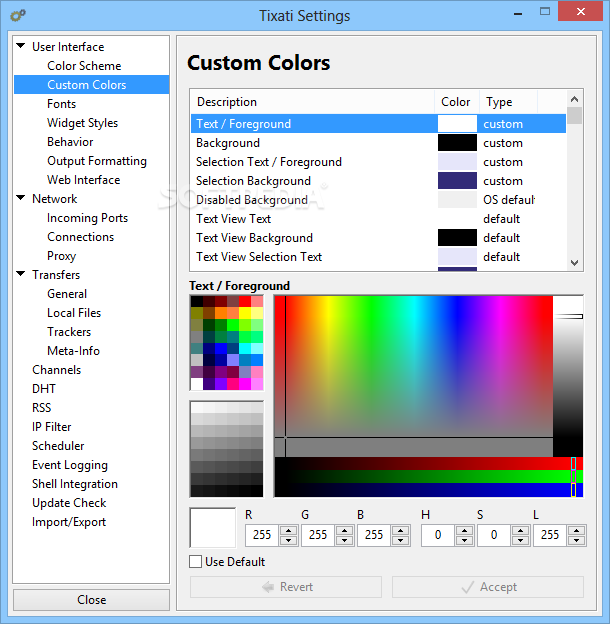This screenshot has width=610, height=624.
Task: Click the Close button below the sidebar
Action: point(92,600)
